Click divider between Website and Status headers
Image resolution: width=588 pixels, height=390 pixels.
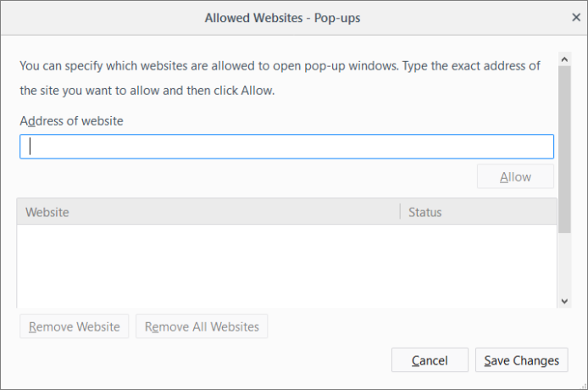pyautogui.click(x=400, y=212)
